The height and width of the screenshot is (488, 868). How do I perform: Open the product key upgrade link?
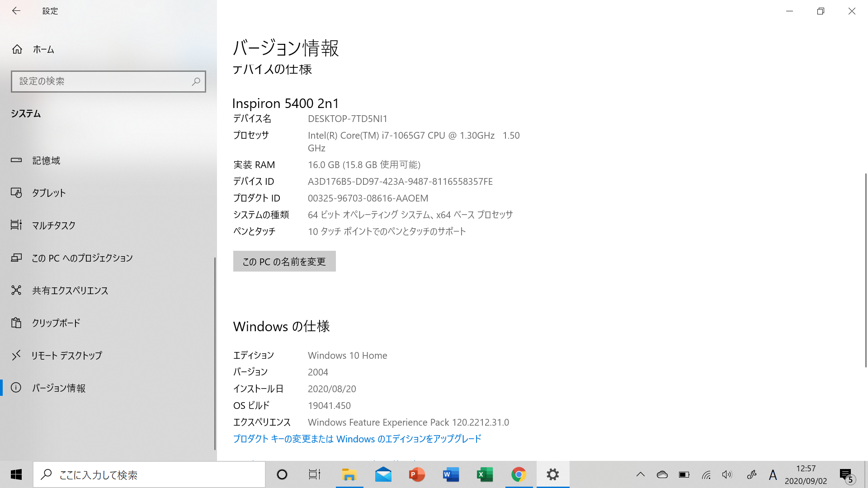pos(357,439)
